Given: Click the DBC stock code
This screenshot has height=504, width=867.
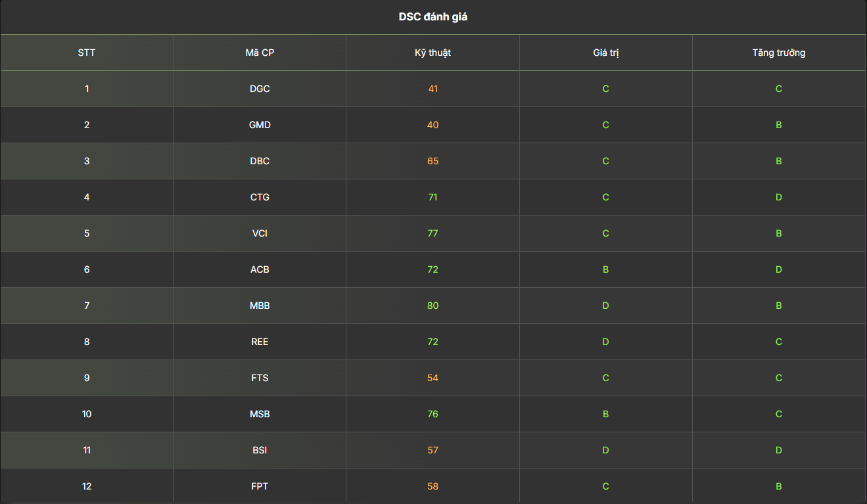Looking at the screenshot, I should (260, 161).
